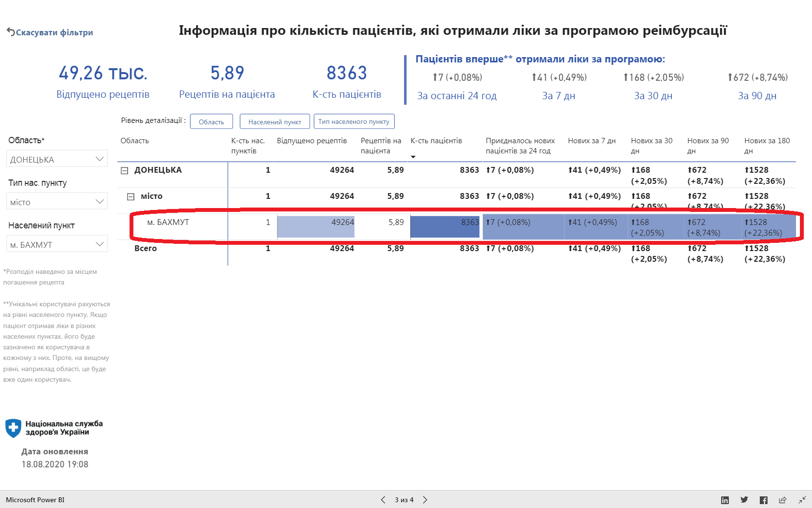812x508 pixels.
Task: Select Тип населеного пункту detail level button
Action: [354, 121]
